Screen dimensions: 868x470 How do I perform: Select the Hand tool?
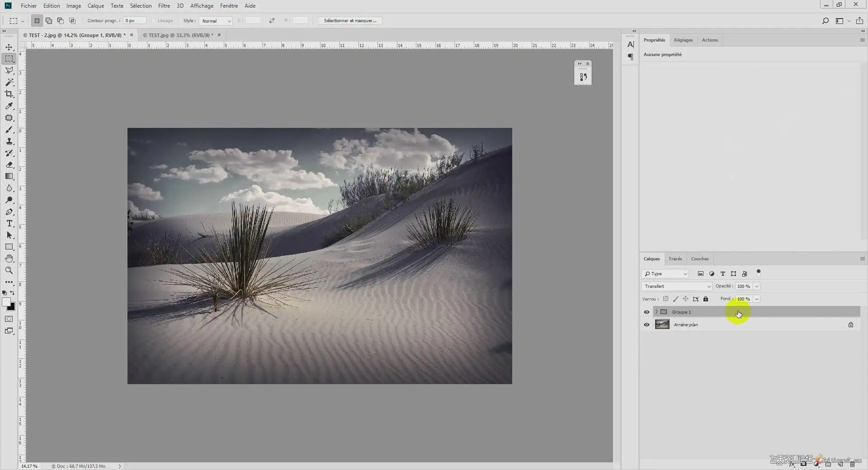tap(9, 258)
